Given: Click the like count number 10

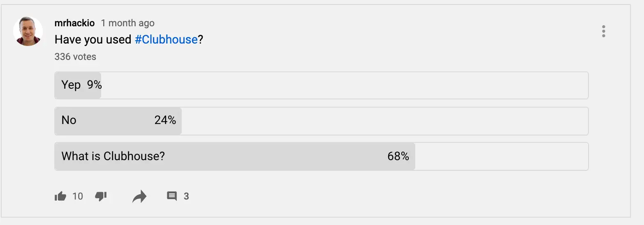Looking at the screenshot, I should pyautogui.click(x=78, y=196).
